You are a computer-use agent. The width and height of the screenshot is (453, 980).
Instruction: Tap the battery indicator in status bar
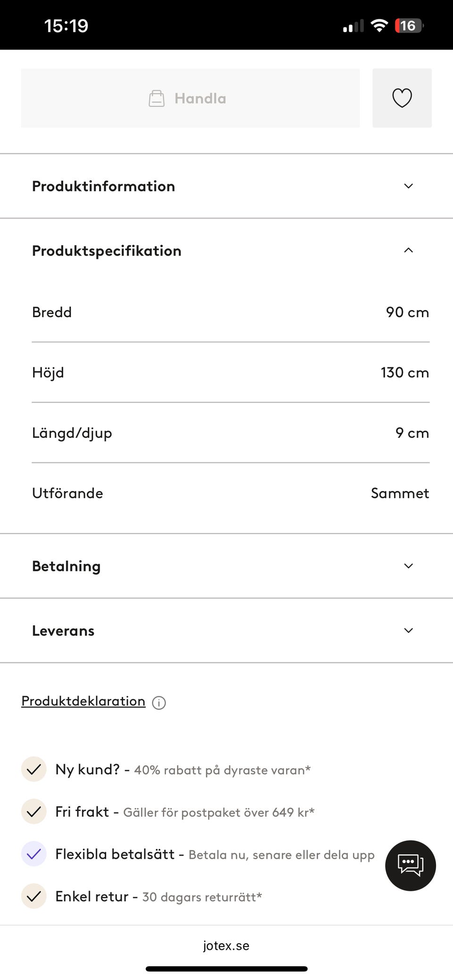(409, 25)
